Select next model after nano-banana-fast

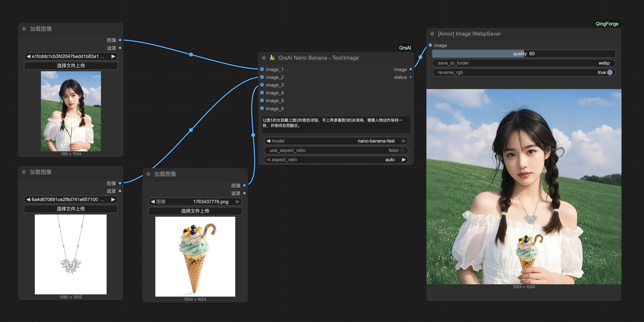click(x=403, y=141)
